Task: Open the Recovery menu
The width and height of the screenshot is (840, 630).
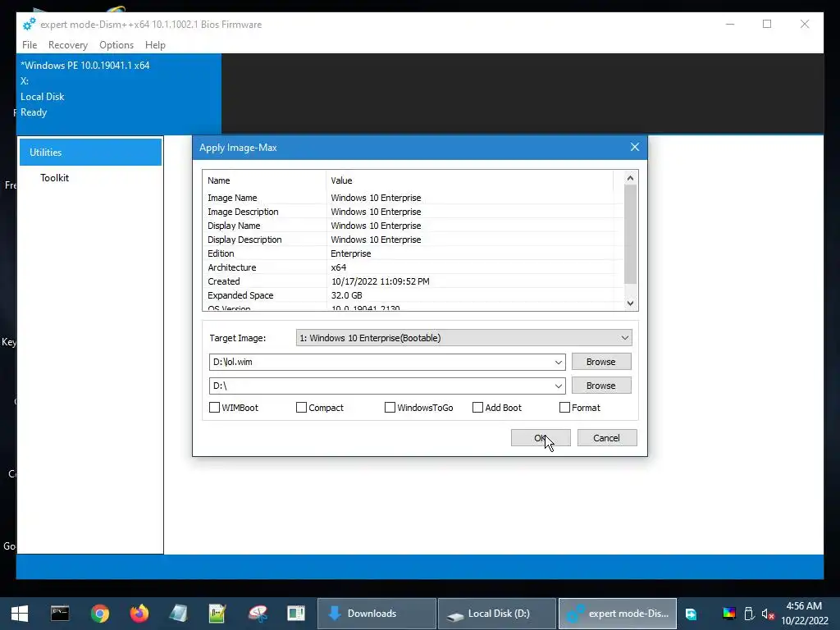Action: coord(68,45)
